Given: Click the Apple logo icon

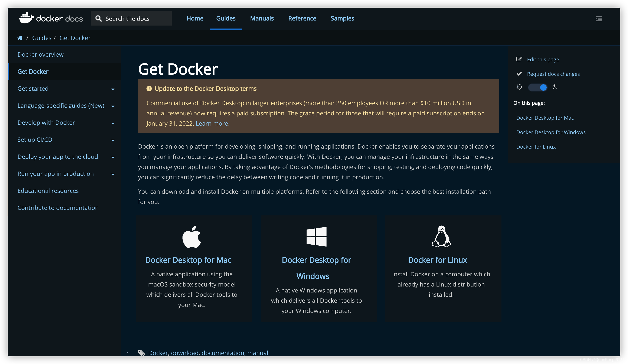Looking at the screenshot, I should pos(192,237).
